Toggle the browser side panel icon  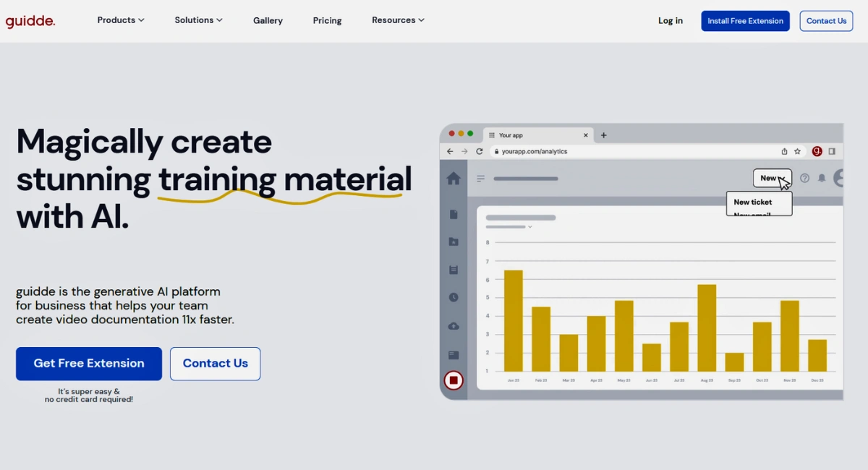click(x=832, y=151)
